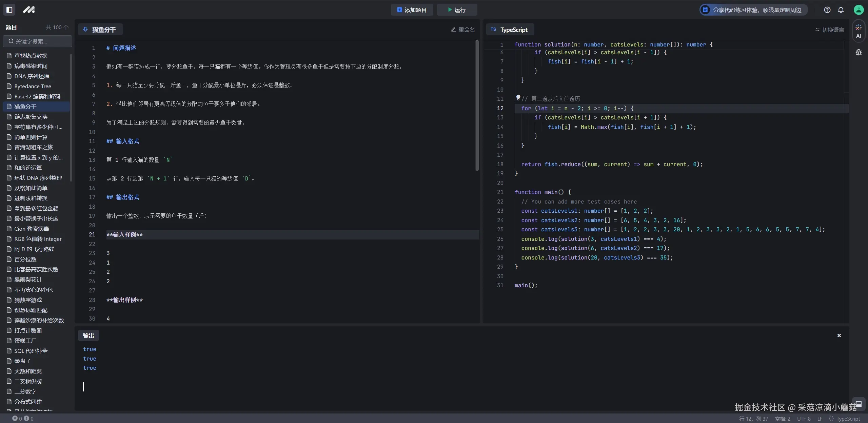
Task: Toggle the left sidebar panel icon
Action: tap(9, 10)
